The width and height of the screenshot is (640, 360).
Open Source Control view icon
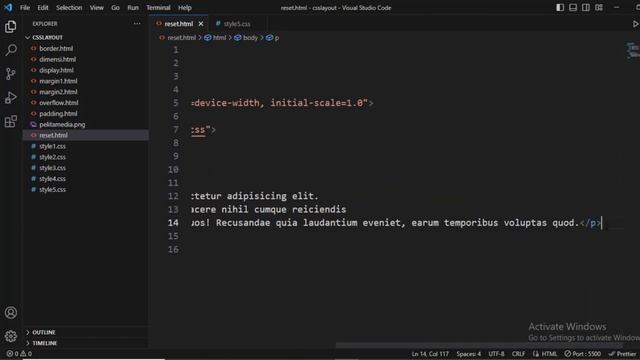[11, 74]
